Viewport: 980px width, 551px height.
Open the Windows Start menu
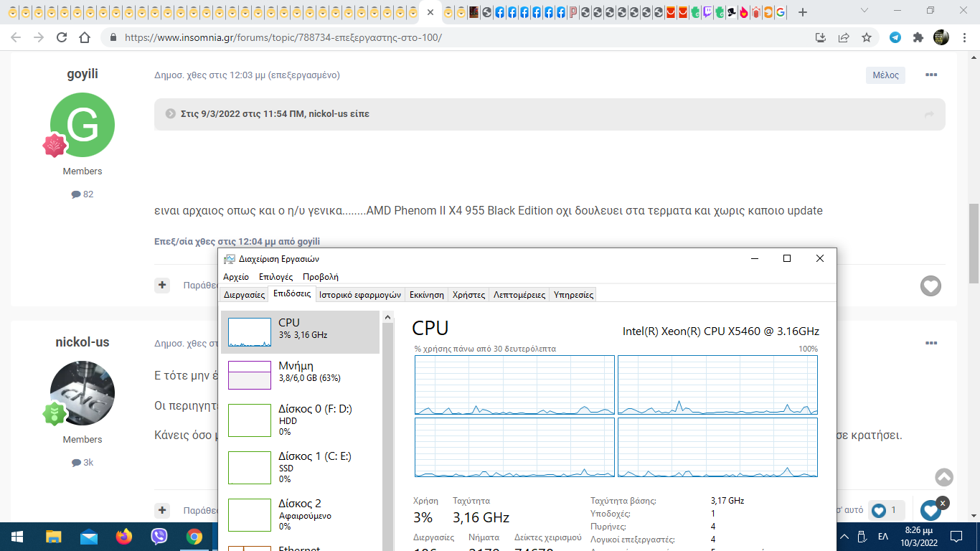[17, 537]
